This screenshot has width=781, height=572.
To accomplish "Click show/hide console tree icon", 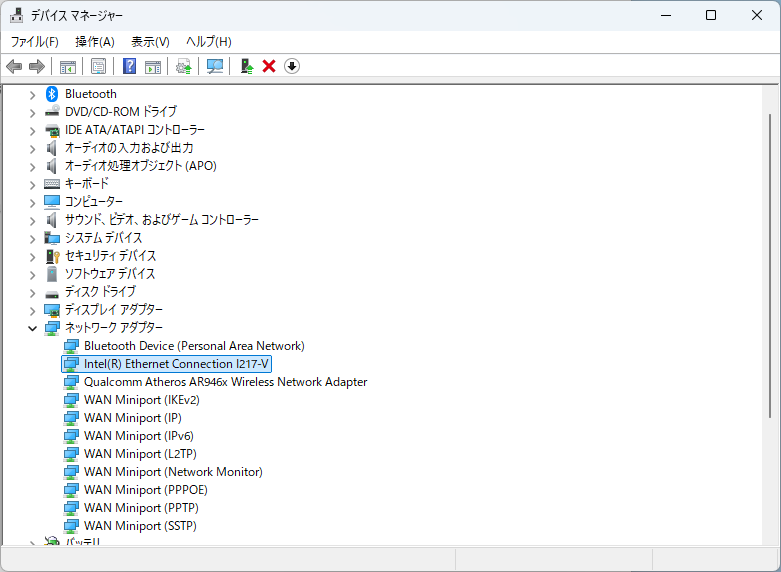I will click(x=68, y=66).
